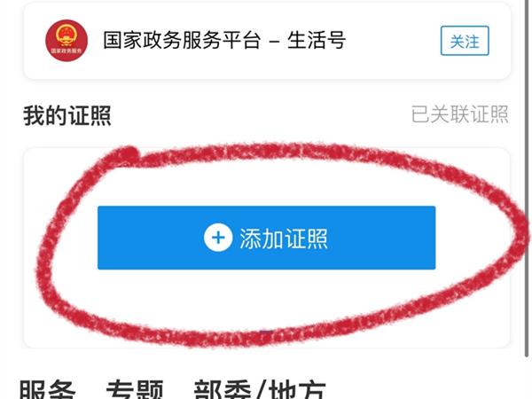Follow the account with 关注 button
This screenshot has width=532, height=399.
(x=465, y=41)
